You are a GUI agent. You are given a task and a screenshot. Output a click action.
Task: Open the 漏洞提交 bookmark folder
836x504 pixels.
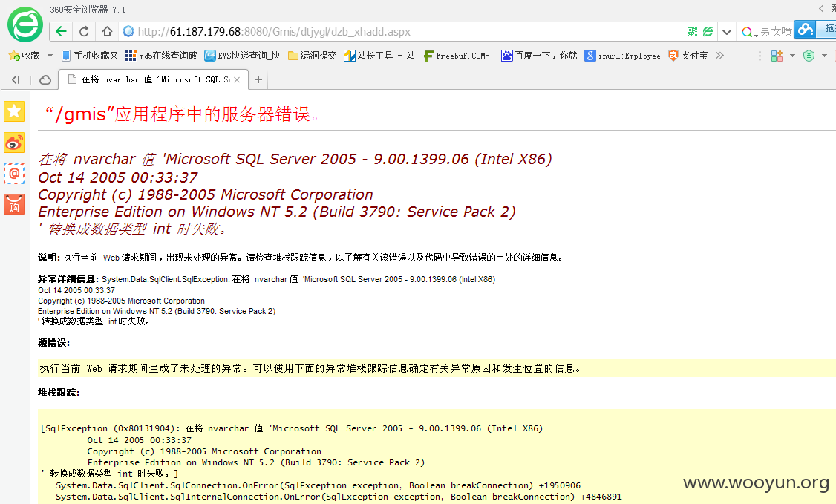click(313, 56)
